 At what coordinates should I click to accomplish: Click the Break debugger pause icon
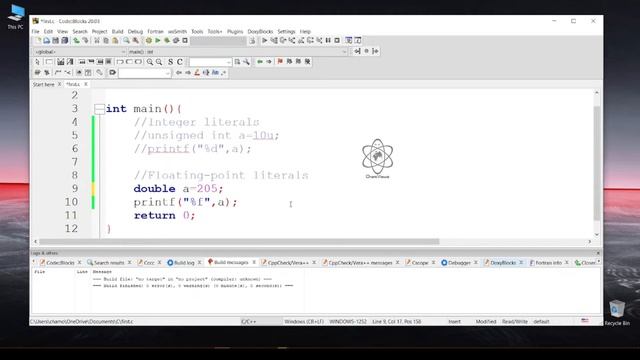[x=328, y=40]
